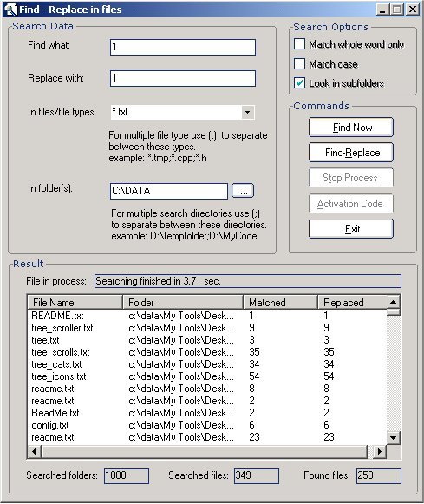Select the tree_cats.txt result row
424x504 pixels.
pyautogui.click(x=207, y=364)
